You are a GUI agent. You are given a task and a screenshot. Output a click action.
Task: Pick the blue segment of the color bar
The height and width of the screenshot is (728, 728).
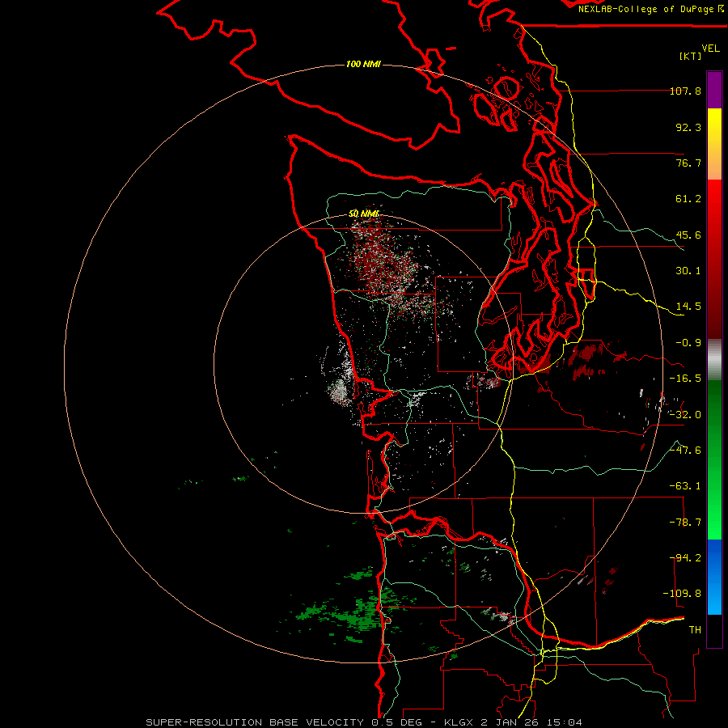(714, 577)
